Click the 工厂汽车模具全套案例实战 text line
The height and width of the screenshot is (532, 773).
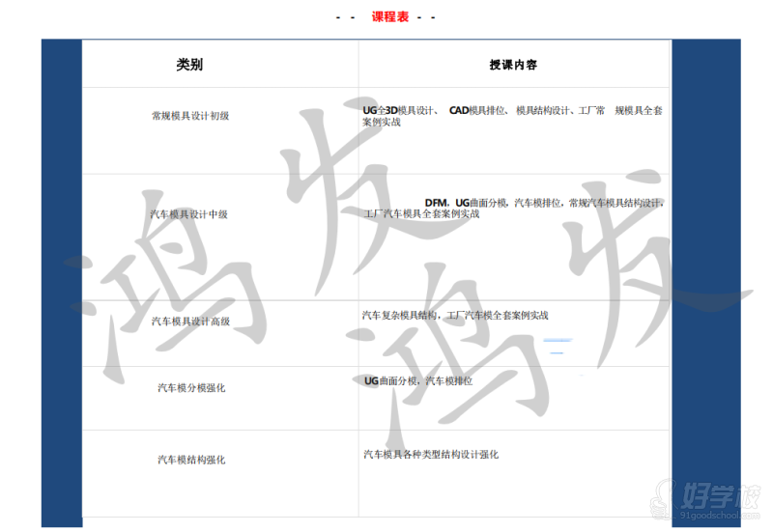[x=421, y=214]
